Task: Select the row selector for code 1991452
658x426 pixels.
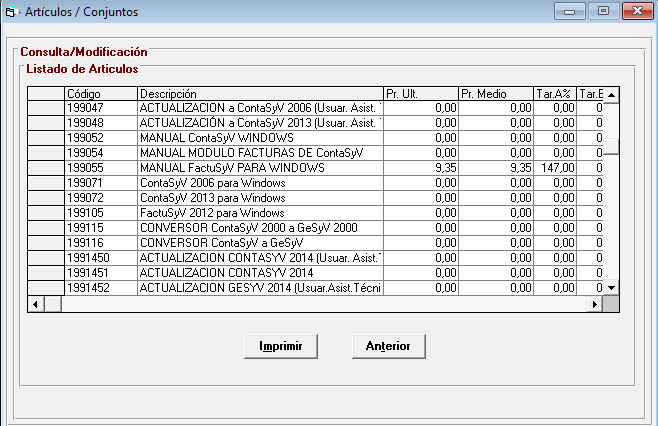Action: tap(46, 288)
